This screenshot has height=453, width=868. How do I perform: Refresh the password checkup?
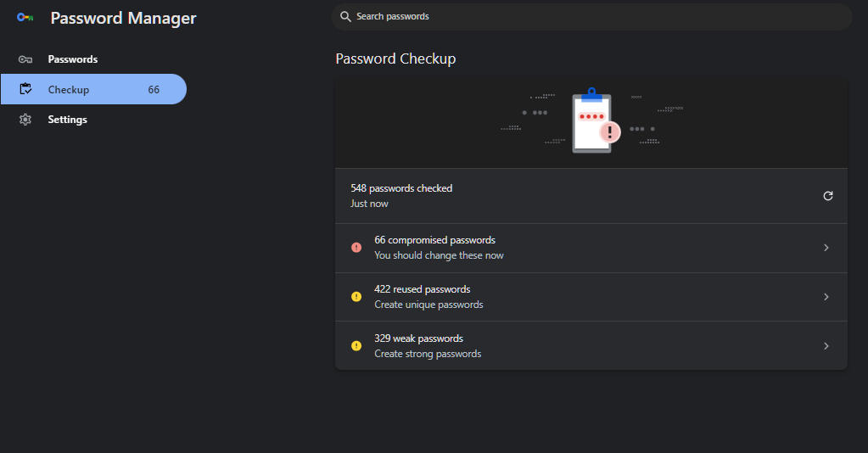point(827,195)
